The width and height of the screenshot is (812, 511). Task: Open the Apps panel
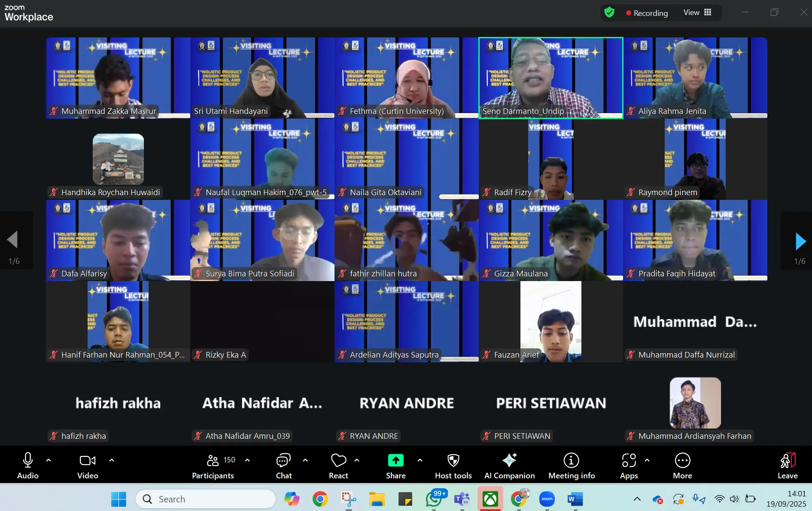point(629,465)
